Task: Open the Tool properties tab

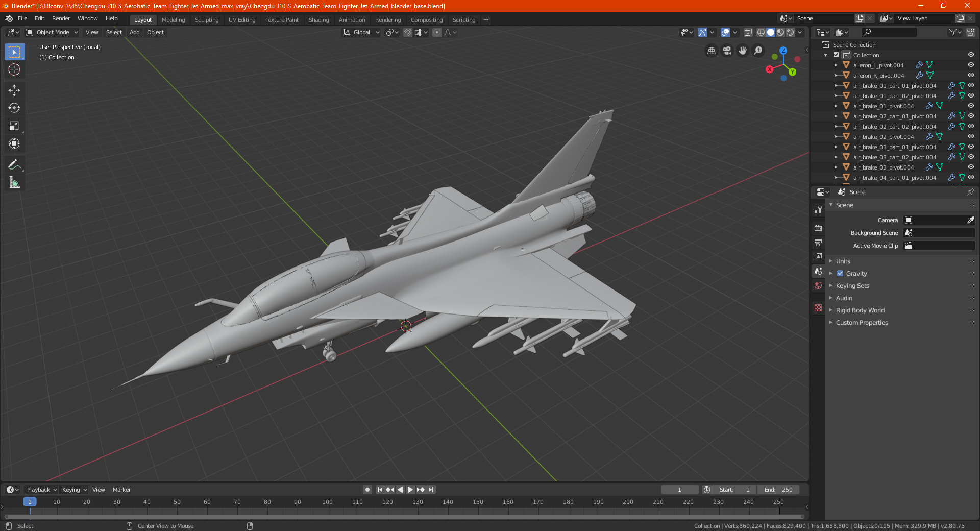Action: pos(818,210)
